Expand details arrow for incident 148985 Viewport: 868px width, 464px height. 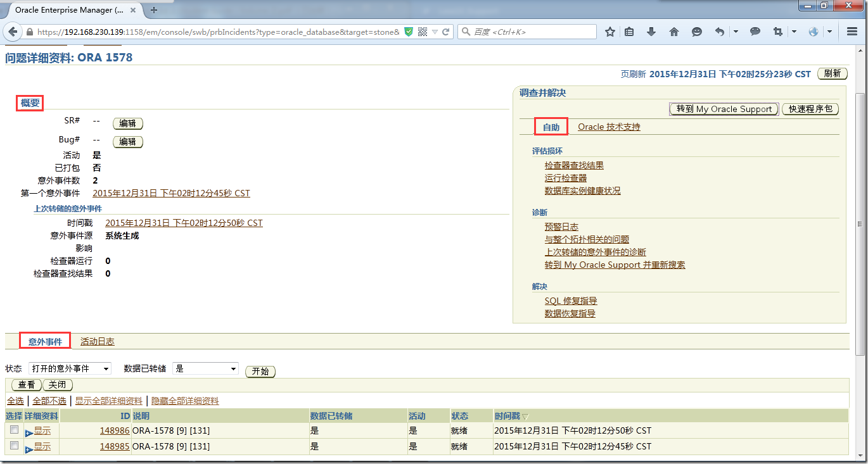pyautogui.click(x=29, y=449)
